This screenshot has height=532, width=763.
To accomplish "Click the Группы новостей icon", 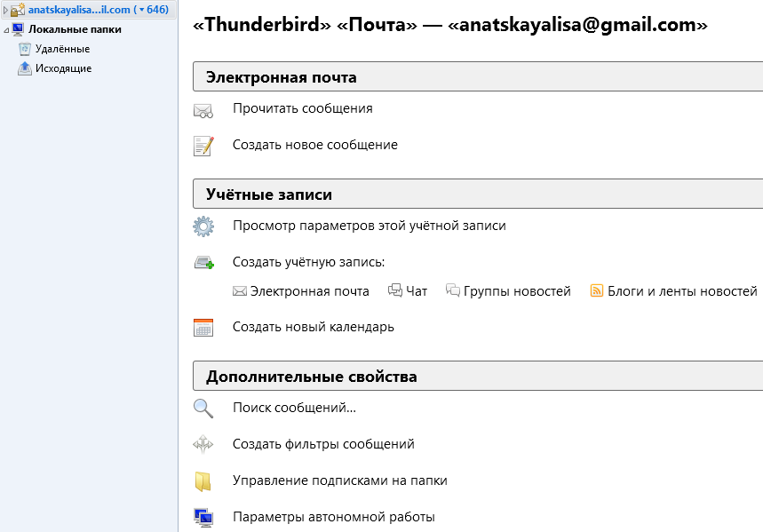I will pyautogui.click(x=452, y=290).
